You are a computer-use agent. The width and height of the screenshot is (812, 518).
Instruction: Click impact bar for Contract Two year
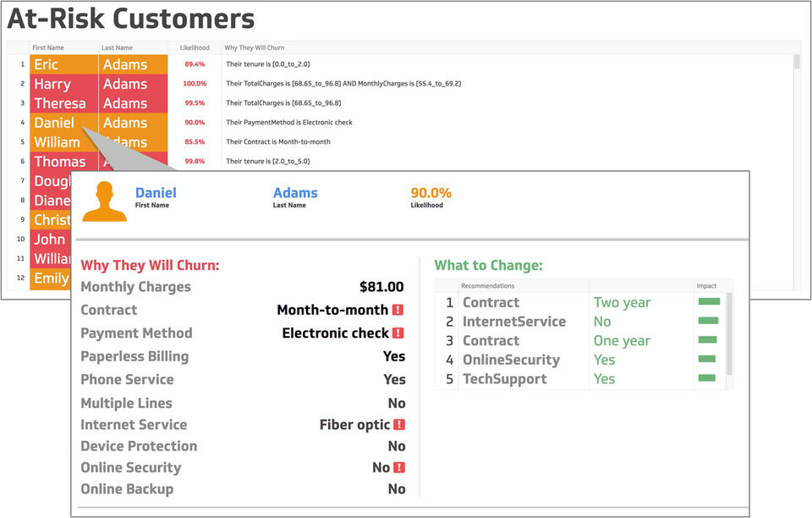pyautogui.click(x=709, y=301)
